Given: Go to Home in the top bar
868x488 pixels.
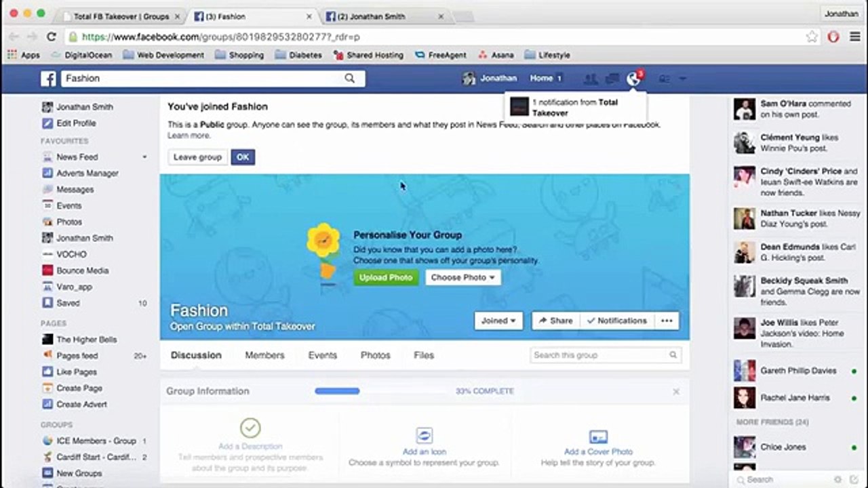Looking at the screenshot, I should [x=541, y=79].
